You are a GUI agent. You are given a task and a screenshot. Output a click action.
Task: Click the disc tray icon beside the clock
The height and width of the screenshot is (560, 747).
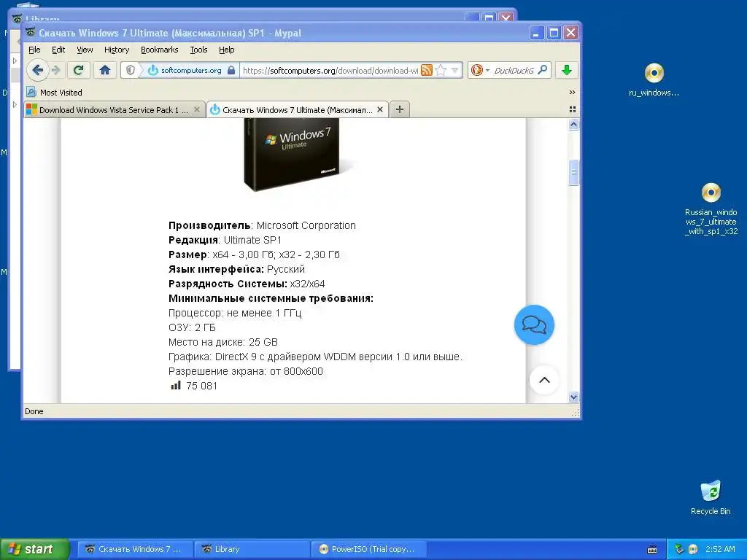(693, 549)
